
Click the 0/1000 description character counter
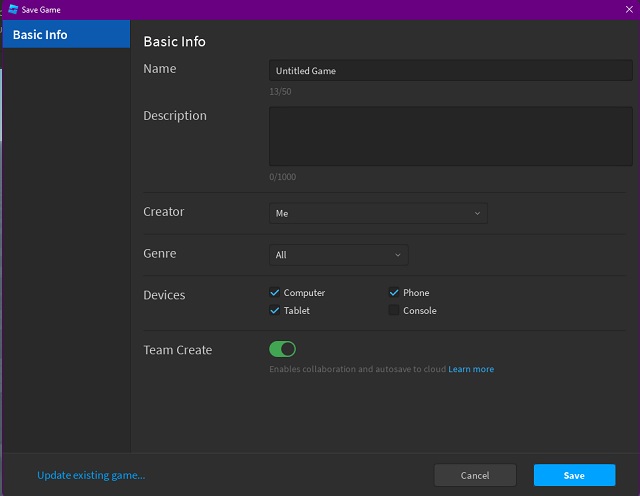(282, 177)
